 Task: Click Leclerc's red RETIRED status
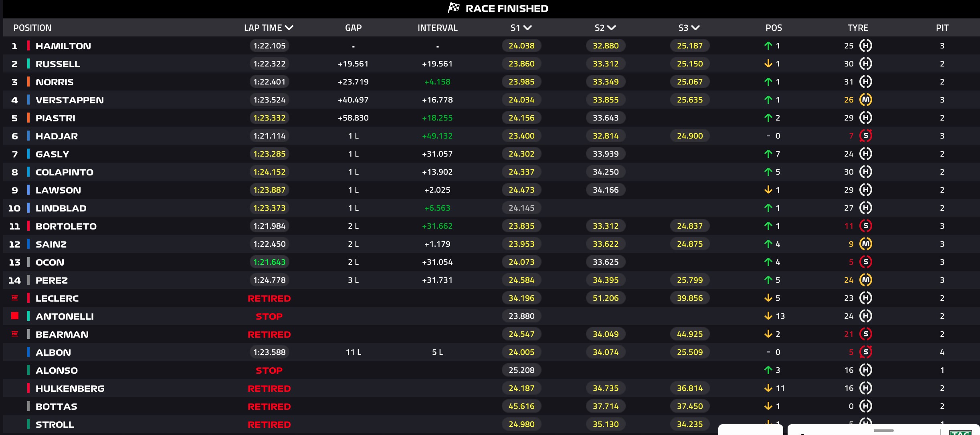[269, 298]
